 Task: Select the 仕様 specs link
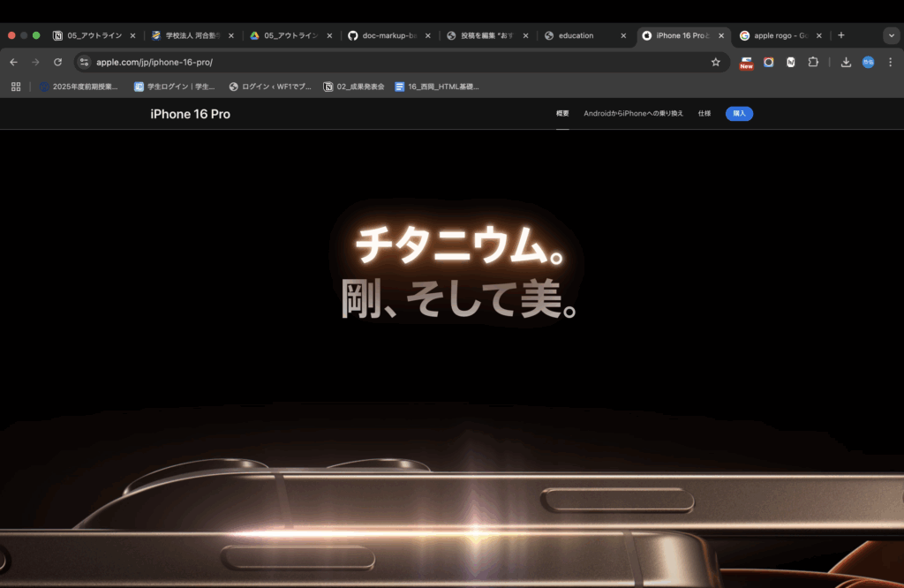[x=704, y=114]
